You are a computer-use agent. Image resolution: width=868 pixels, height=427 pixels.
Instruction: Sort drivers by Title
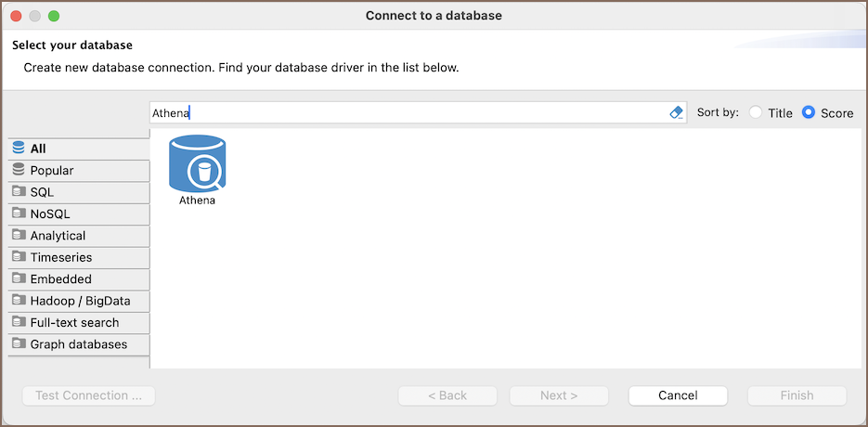756,112
